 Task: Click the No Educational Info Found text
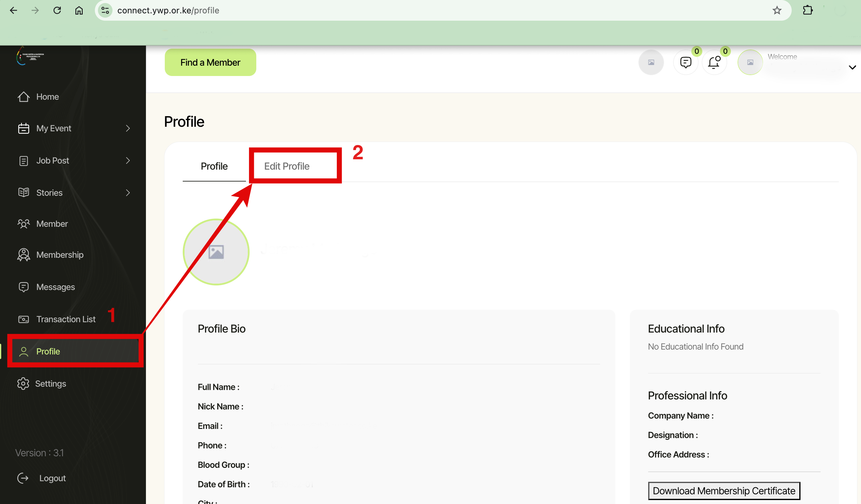[695, 347]
